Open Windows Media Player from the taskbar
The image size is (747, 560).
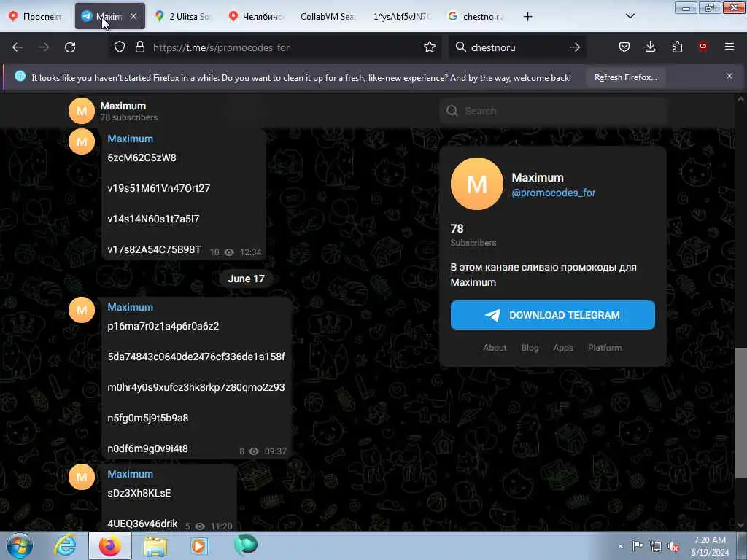(x=200, y=545)
